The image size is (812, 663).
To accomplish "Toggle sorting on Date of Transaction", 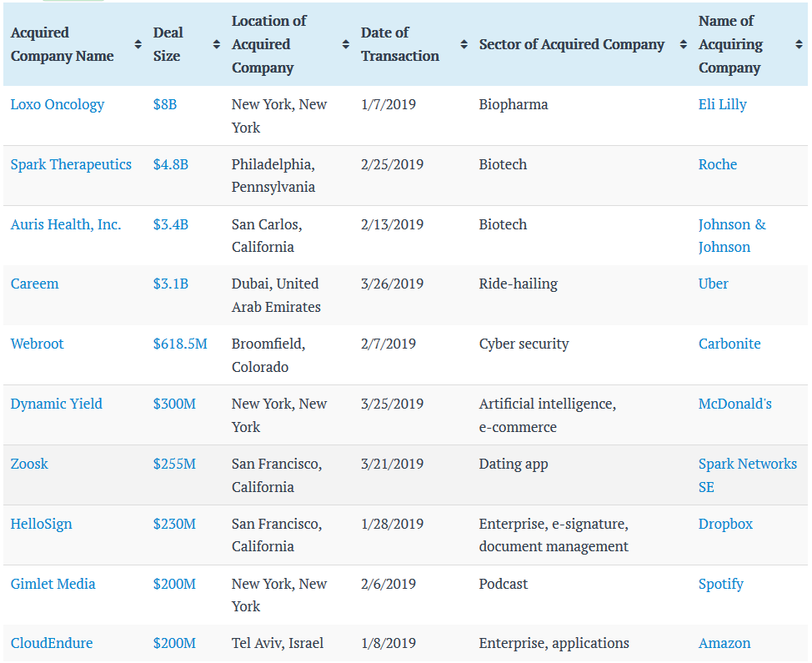I will (x=464, y=44).
